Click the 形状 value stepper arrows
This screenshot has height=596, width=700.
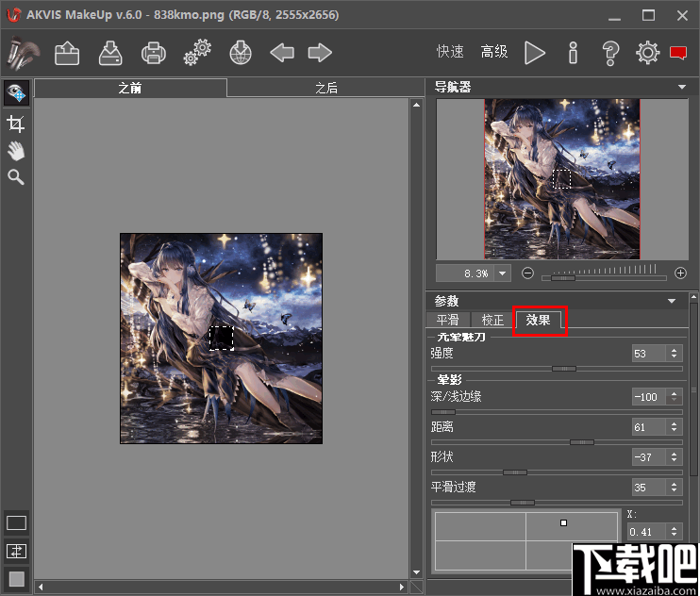click(x=675, y=456)
